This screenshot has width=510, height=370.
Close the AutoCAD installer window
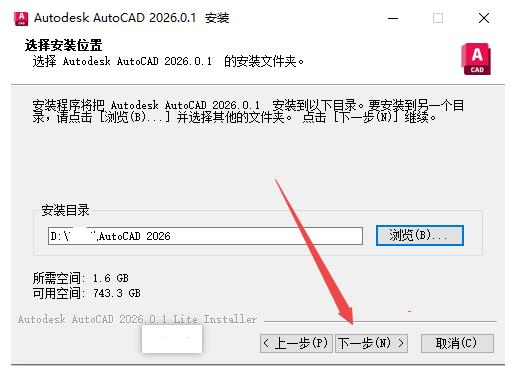tap(484, 18)
